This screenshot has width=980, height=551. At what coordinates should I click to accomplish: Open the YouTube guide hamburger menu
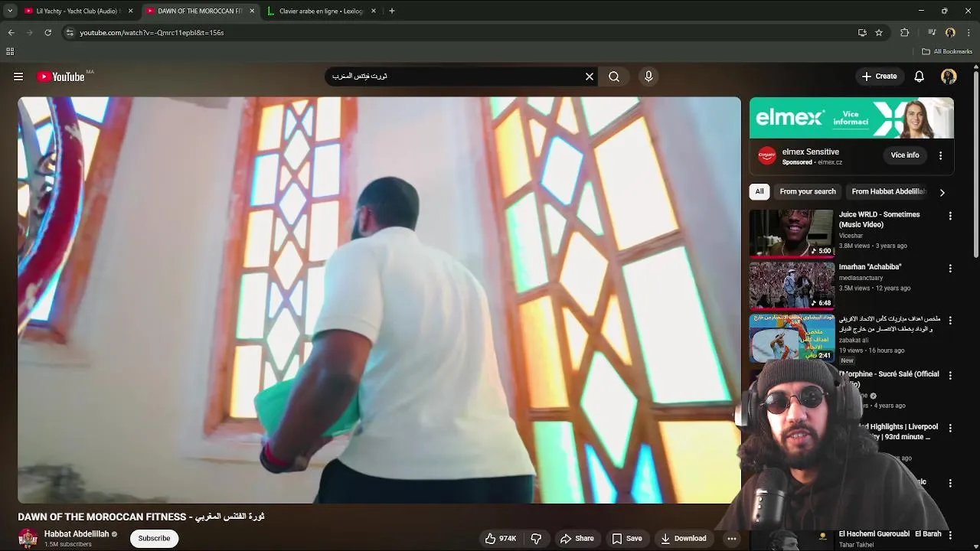(18, 77)
